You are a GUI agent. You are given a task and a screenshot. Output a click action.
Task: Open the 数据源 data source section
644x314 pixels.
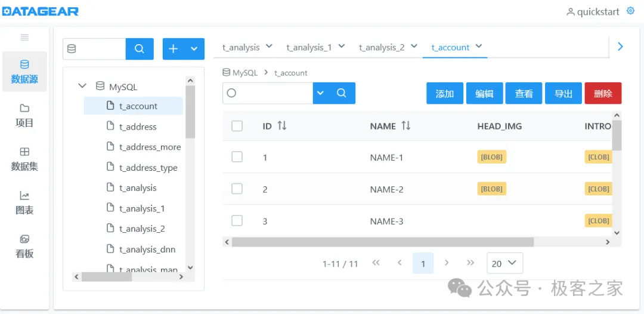pos(24,72)
